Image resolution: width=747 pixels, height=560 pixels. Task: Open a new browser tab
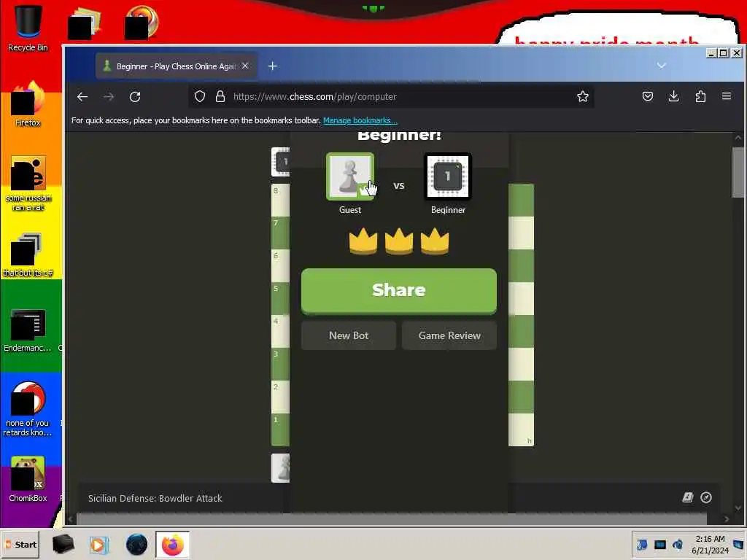(x=273, y=66)
